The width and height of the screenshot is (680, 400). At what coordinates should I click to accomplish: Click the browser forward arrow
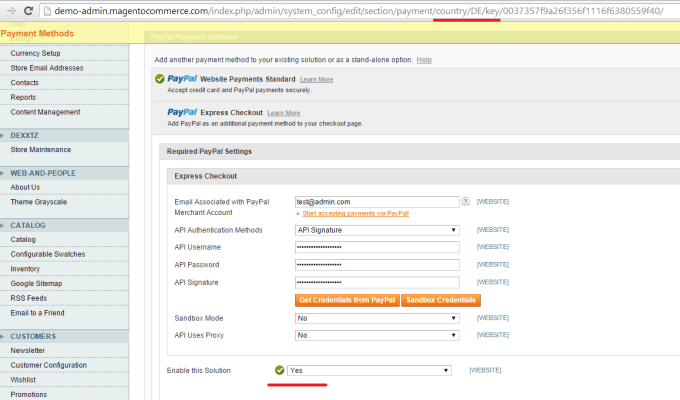11,11
